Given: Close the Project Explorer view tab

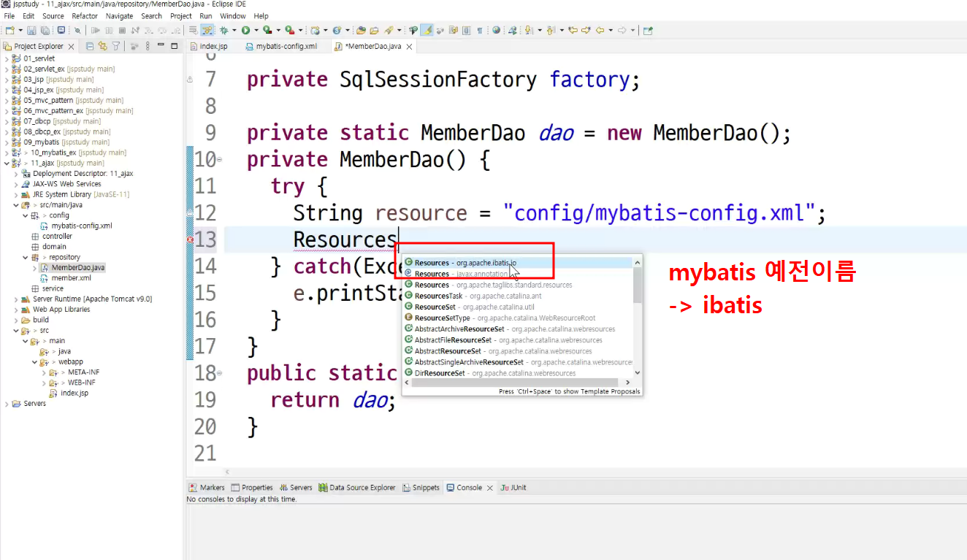Looking at the screenshot, I should [71, 47].
